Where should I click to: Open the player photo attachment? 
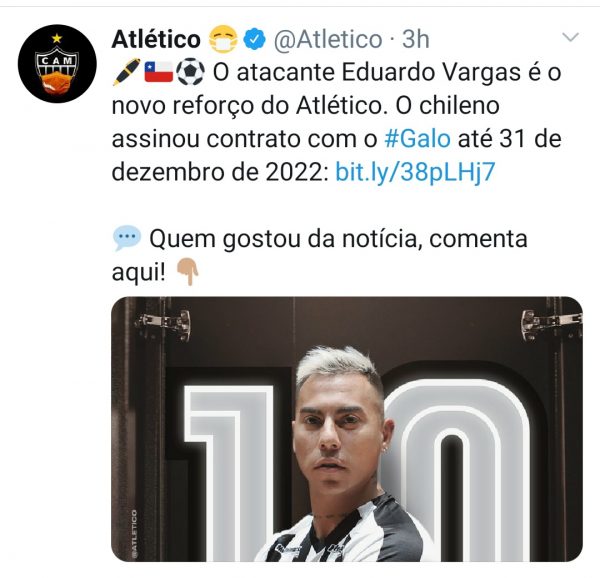347,429
